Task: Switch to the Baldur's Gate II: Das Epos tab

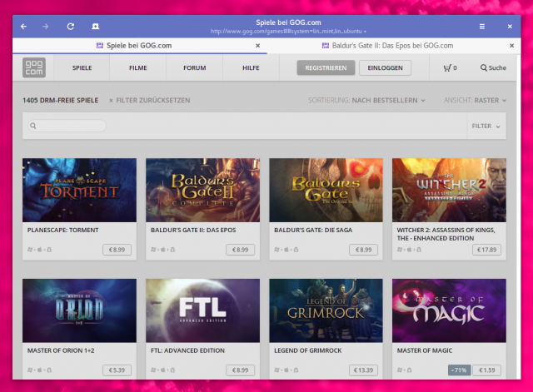Action: pyautogui.click(x=394, y=46)
